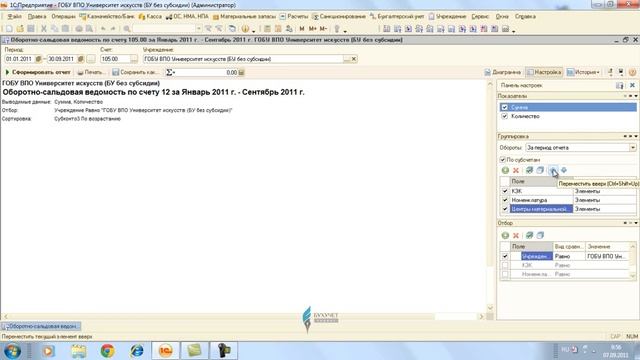Image resolution: width=640 pixels, height=360 pixels.
Task: Open the Касса menu
Action: 150,17
